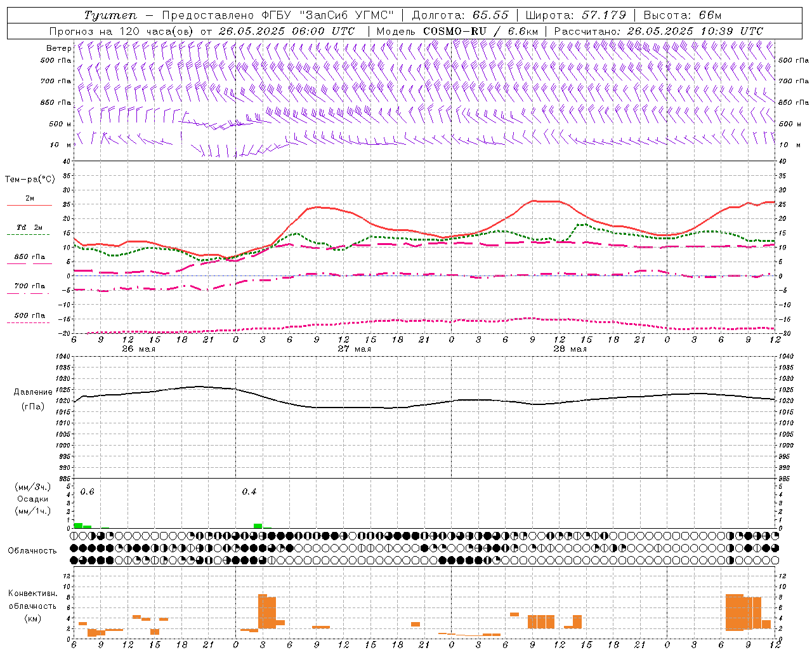This screenshot has height=650, width=812.
Task: Click the "Давление" pressure panel label
Action: point(33,392)
